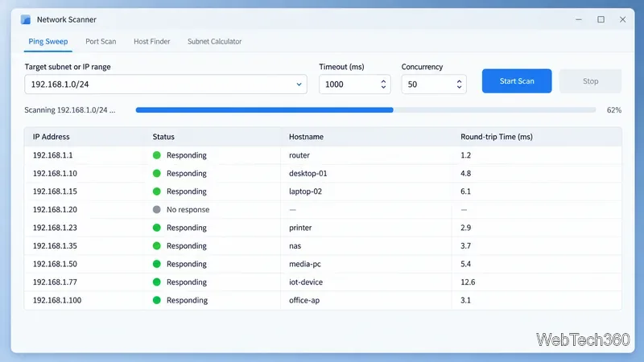This screenshot has height=362, width=644.
Task: Maximize the Network Scanner window
Action: (x=601, y=19)
